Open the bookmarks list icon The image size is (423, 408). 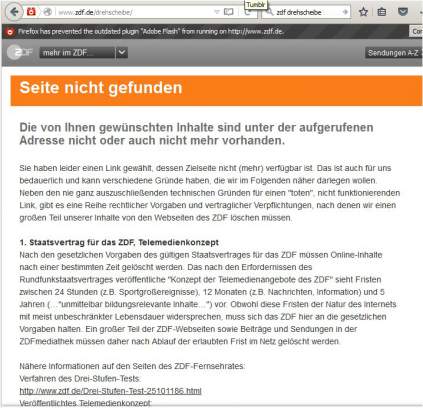pos(382,12)
